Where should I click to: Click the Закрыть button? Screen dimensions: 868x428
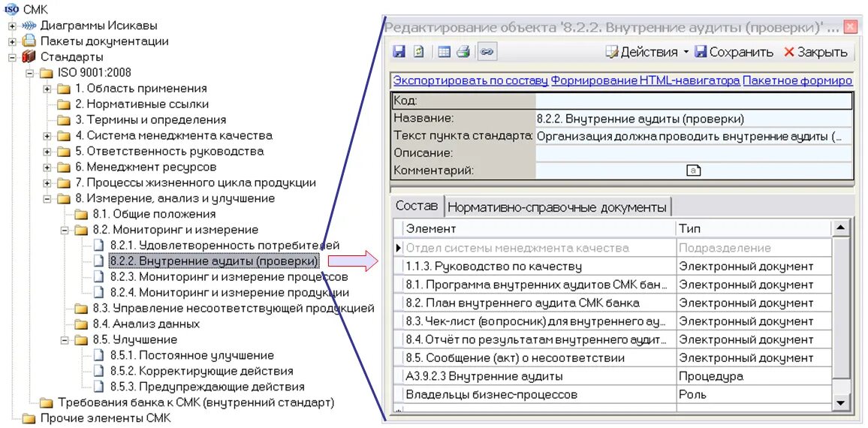(x=816, y=52)
